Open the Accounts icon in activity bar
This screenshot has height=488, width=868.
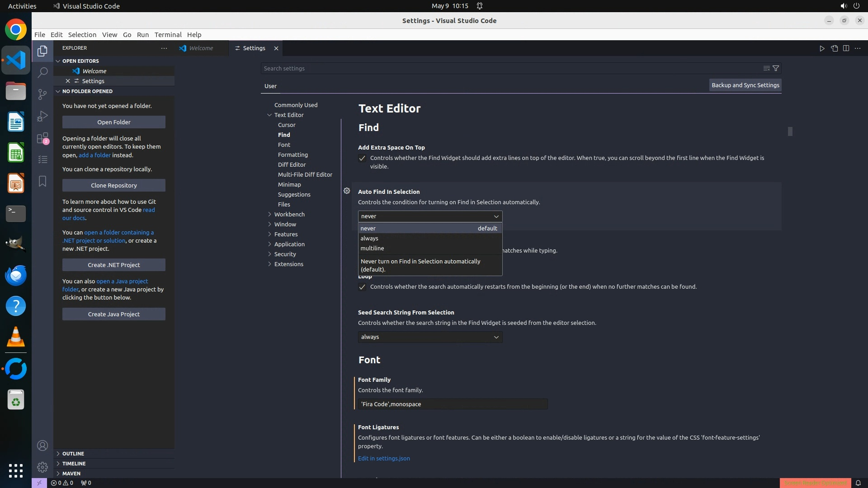(x=42, y=446)
